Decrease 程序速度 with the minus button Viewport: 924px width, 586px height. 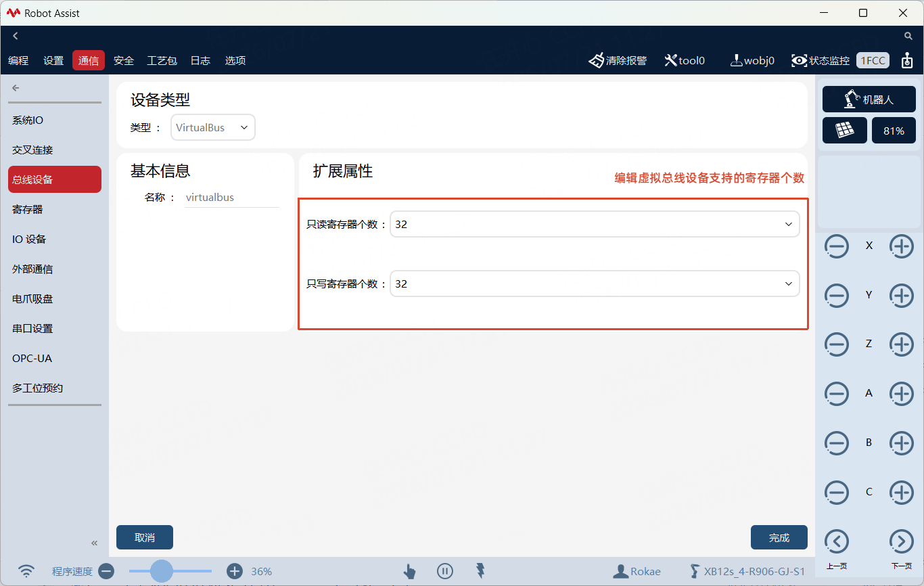point(106,571)
